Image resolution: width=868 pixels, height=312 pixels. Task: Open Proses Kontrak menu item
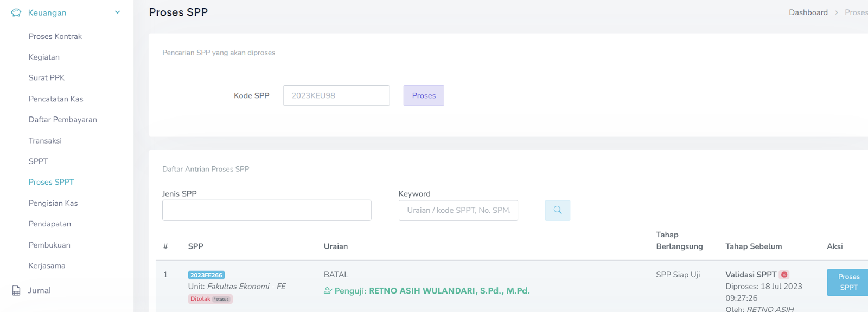point(55,36)
